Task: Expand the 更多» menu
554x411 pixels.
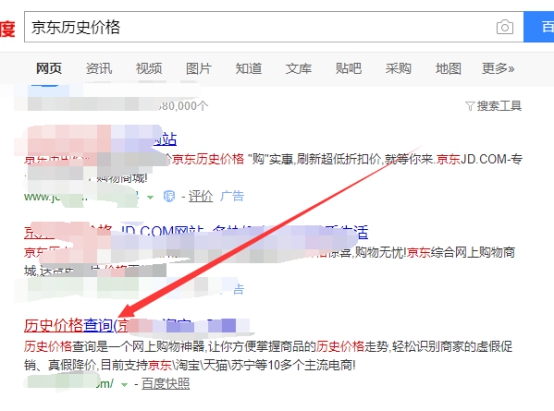Action: click(x=498, y=68)
